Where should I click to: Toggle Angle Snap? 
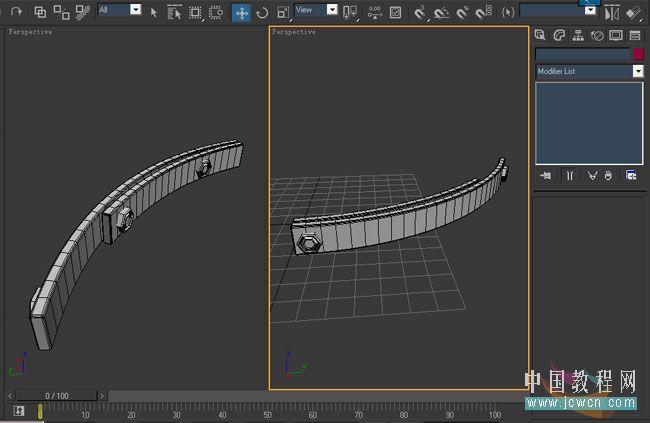coord(441,13)
